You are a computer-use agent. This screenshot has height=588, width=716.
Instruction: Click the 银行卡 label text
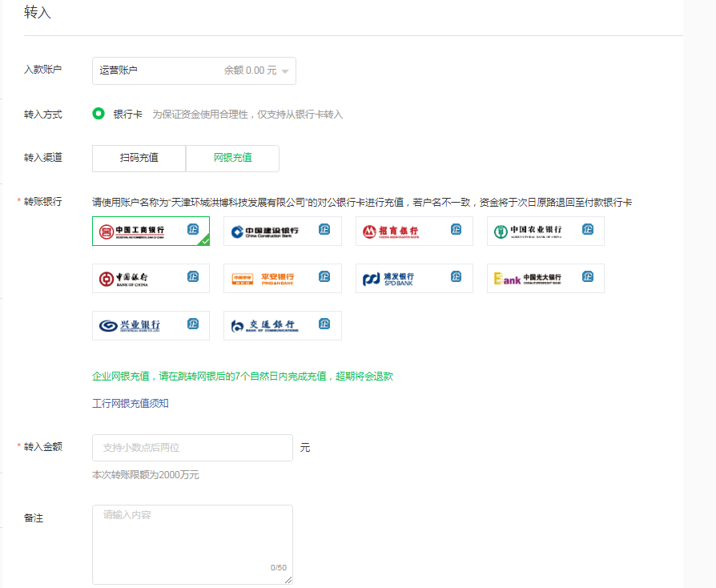click(x=128, y=115)
